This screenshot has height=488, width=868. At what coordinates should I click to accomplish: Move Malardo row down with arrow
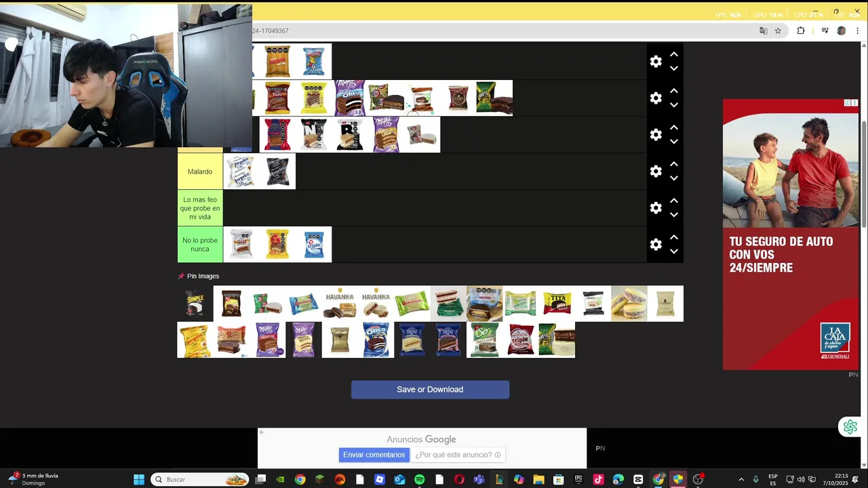coord(674,178)
